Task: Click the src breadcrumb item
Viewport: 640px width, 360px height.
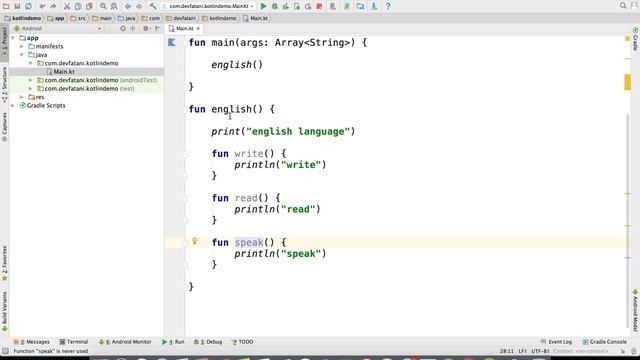Action: (78, 18)
